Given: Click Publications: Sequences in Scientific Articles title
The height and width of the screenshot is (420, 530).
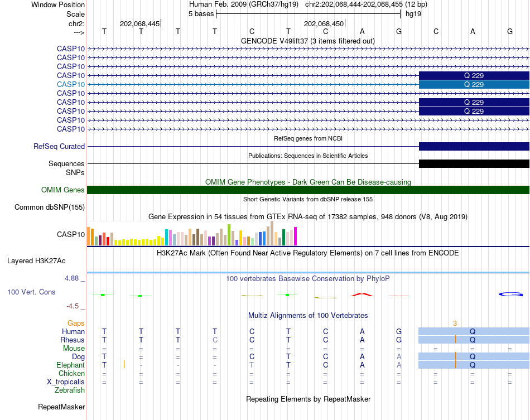Looking at the screenshot, I should tap(308, 156).
